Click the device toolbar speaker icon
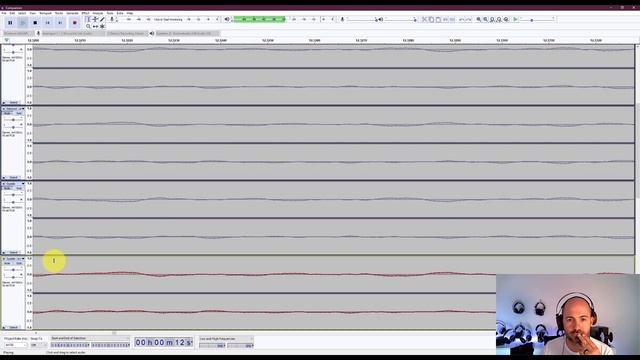The image size is (640, 360). tap(151, 33)
